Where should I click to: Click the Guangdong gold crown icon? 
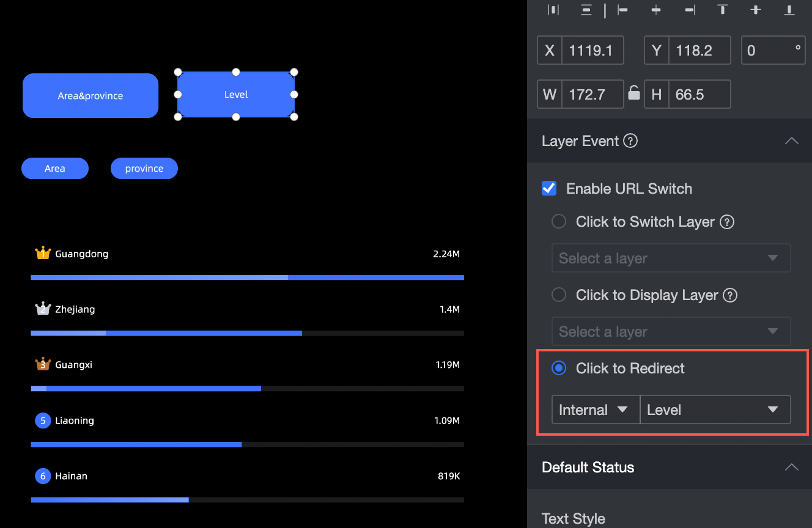pos(43,253)
